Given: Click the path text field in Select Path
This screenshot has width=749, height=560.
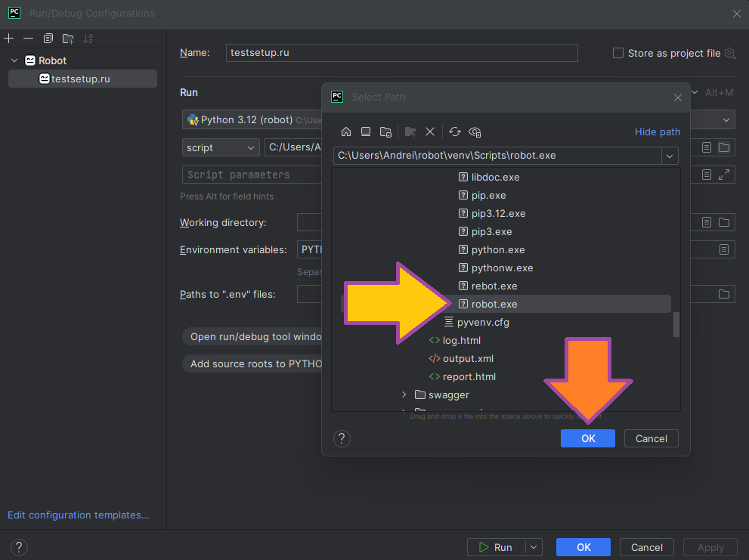Looking at the screenshot, I should [x=497, y=156].
